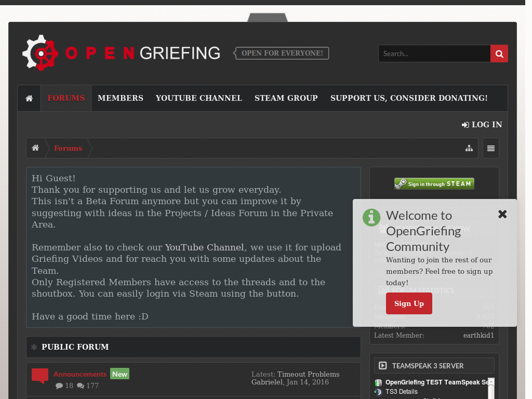Click the Forums breadcrumb link
The height and width of the screenshot is (399, 532).
coord(68,148)
